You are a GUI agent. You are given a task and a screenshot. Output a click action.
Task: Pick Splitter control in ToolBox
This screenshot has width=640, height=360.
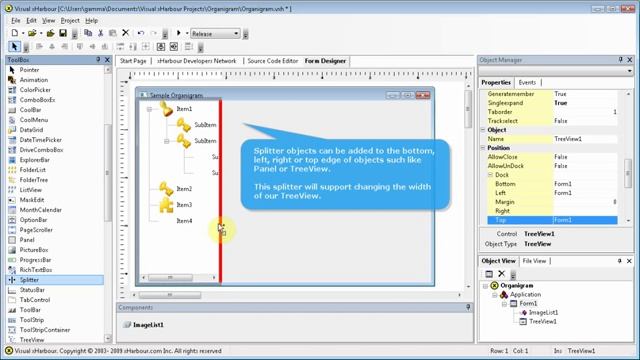55,280
